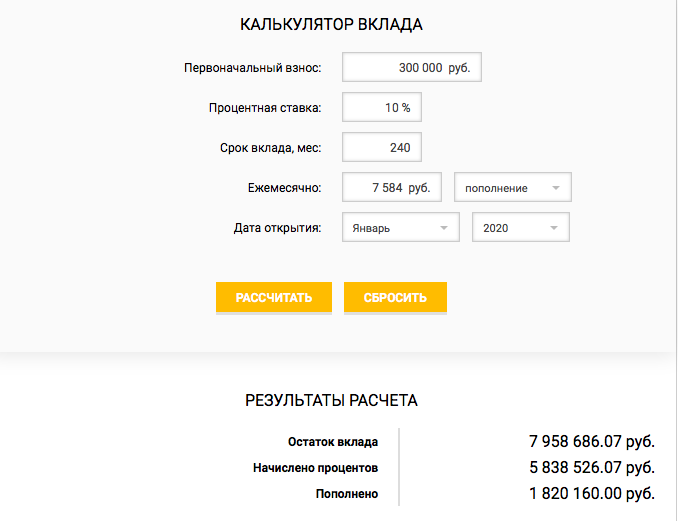Focus the initial deposit 300 000 руб. field

click(412, 67)
